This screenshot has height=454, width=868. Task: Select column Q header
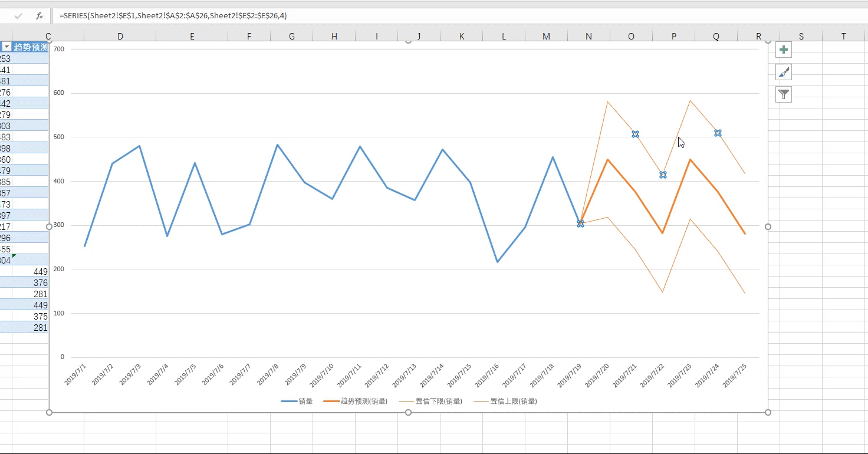click(716, 37)
